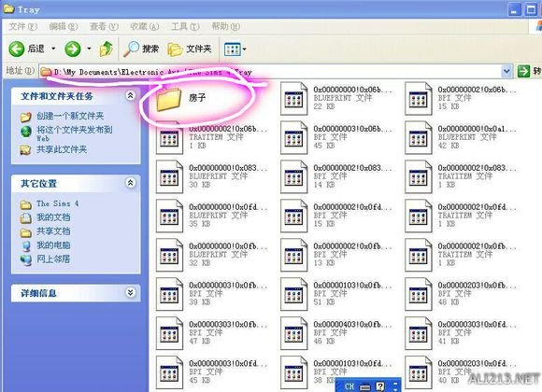This screenshot has width=542, height=392.
Task: Select the 35 KB BLUEPRINT file icon
Action: pyautogui.click(x=169, y=216)
